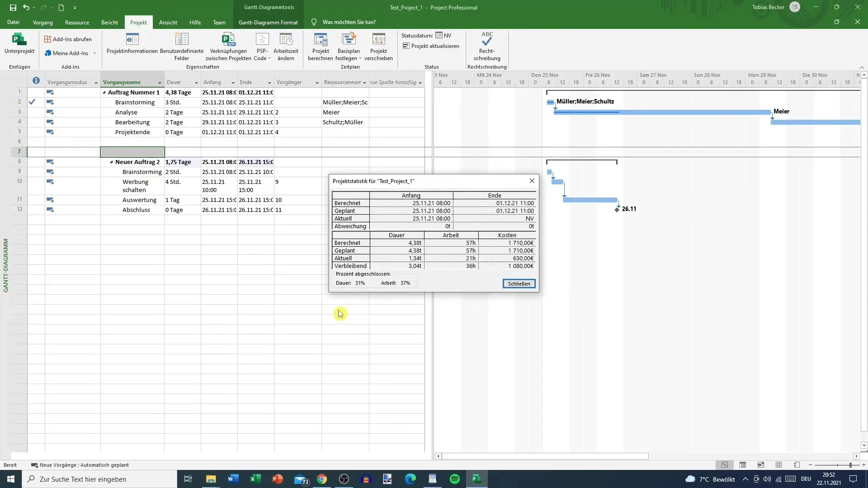Click the Windows search text box

click(x=99, y=479)
